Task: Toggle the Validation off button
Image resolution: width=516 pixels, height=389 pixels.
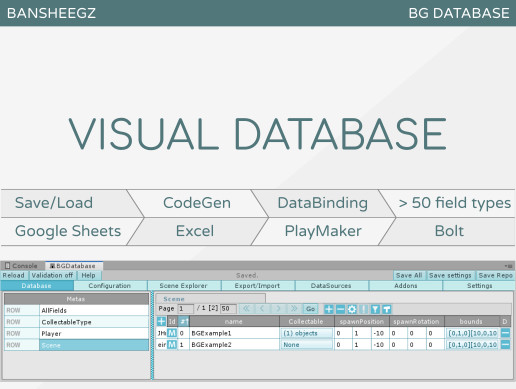Action: point(52,275)
